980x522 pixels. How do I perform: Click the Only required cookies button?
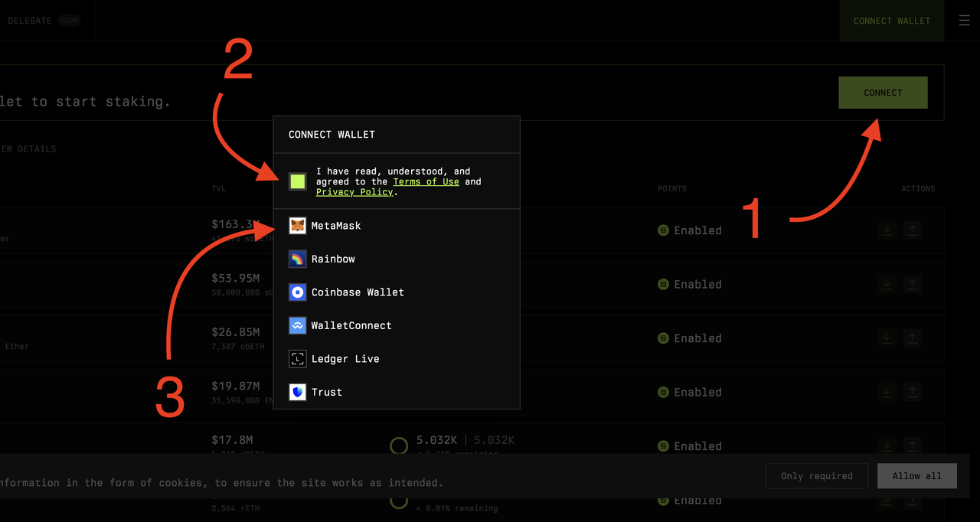point(817,476)
